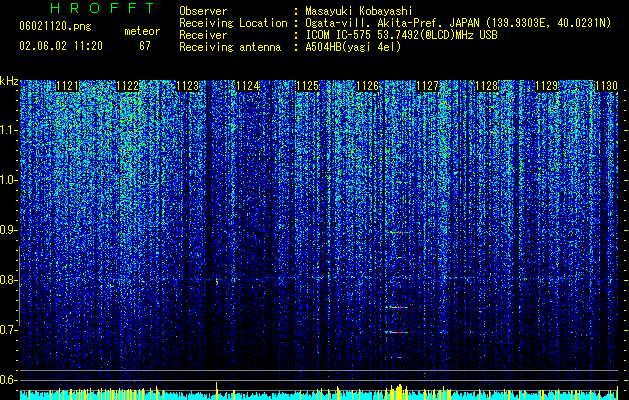
Task: Click the faint echo near 0.9 kHz before 1127
Action: coord(396,232)
